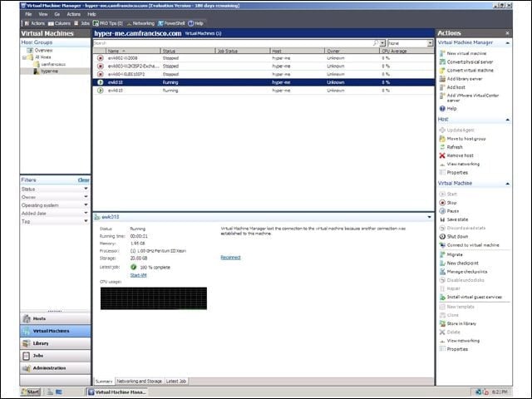Open the View menu

pos(43,14)
